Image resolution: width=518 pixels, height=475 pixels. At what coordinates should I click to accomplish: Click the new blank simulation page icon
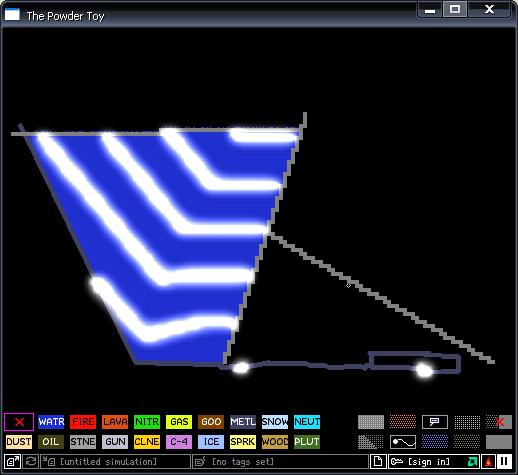point(378,462)
